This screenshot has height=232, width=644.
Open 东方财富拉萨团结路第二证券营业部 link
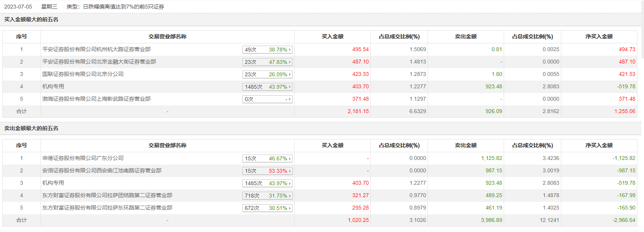click(x=107, y=195)
